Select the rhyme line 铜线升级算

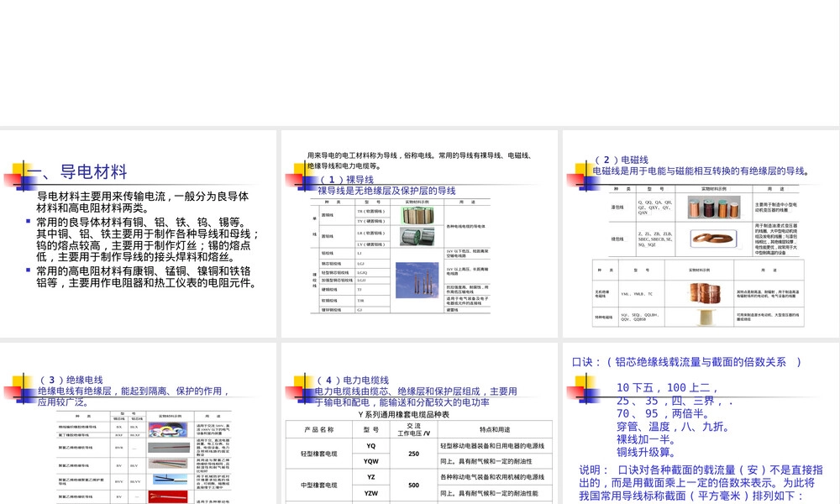tap(646, 452)
